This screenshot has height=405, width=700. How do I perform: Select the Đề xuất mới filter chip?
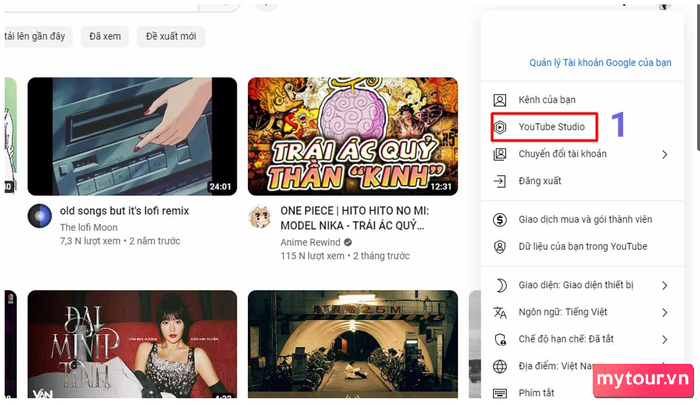[171, 36]
